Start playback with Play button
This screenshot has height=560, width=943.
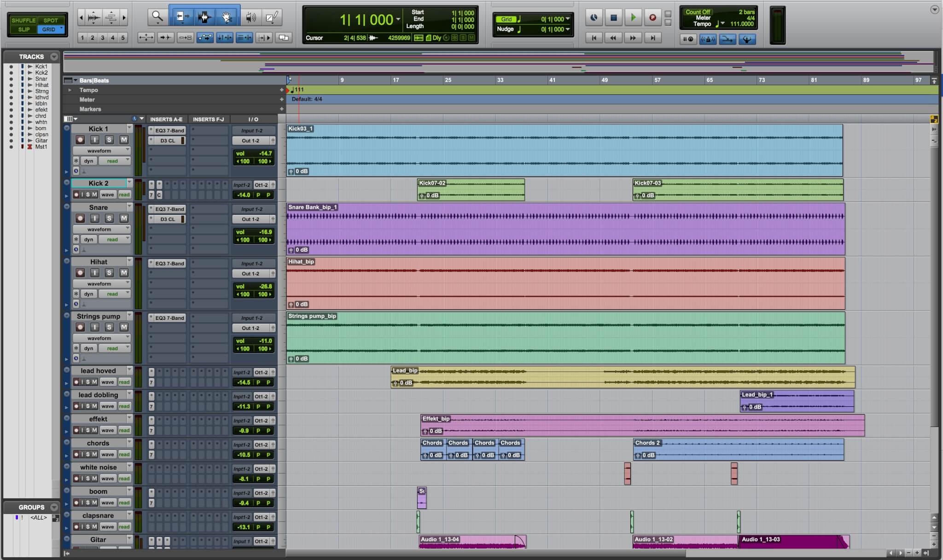[x=633, y=17]
